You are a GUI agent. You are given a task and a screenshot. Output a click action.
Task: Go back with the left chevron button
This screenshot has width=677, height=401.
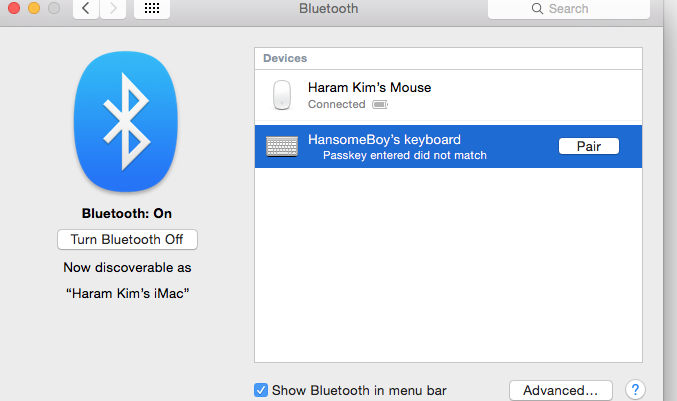tap(86, 8)
